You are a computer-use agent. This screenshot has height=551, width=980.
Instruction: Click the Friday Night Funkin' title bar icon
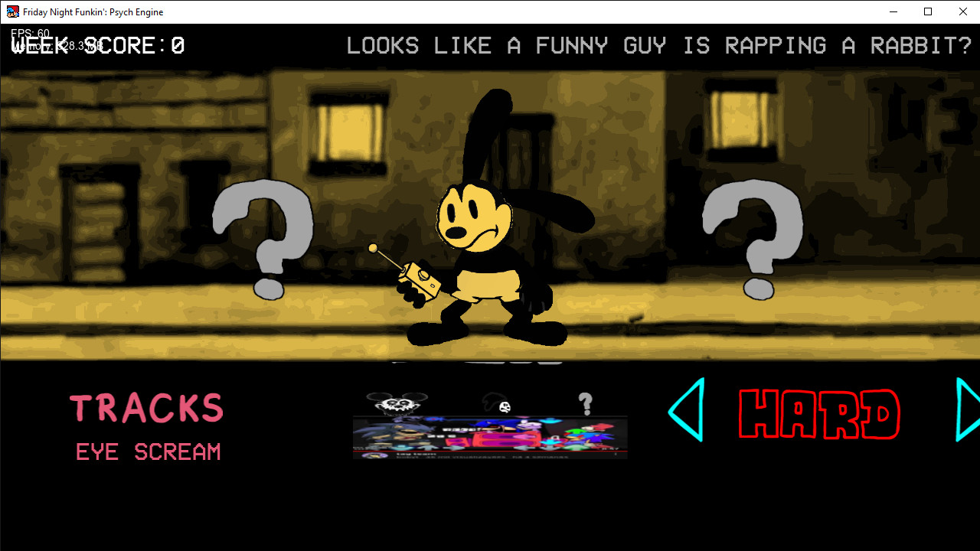pyautogui.click(x=12, y=11)
